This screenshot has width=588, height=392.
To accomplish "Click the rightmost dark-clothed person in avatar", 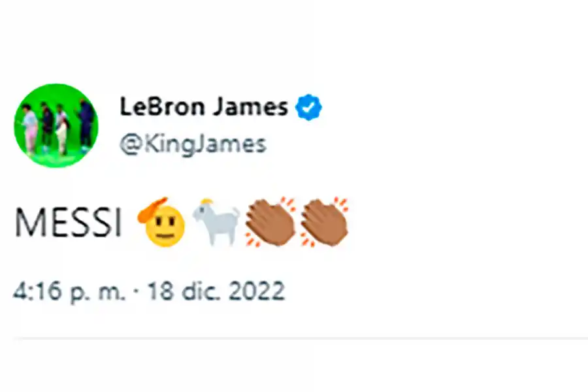I will tap(86, 125).
